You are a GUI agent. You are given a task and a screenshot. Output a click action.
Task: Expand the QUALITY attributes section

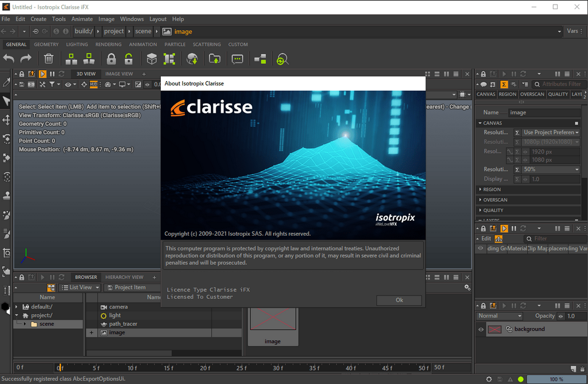[x=493, y=210]
